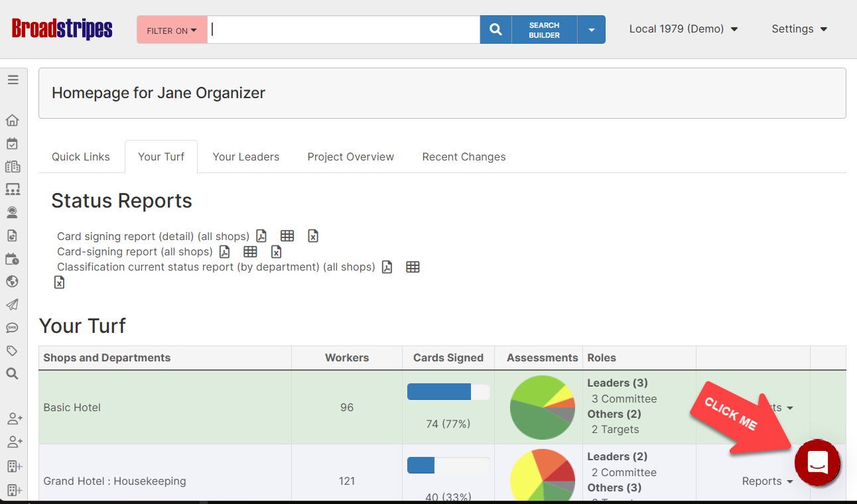Open the people group icon in sidebar
857x504 pixels.
click(12, 190)
